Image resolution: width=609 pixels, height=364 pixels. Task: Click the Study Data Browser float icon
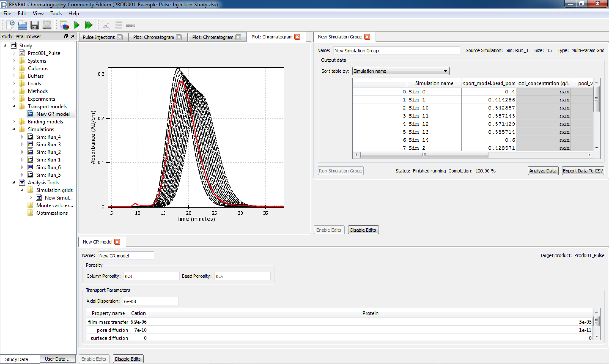[x=66, y=36]
